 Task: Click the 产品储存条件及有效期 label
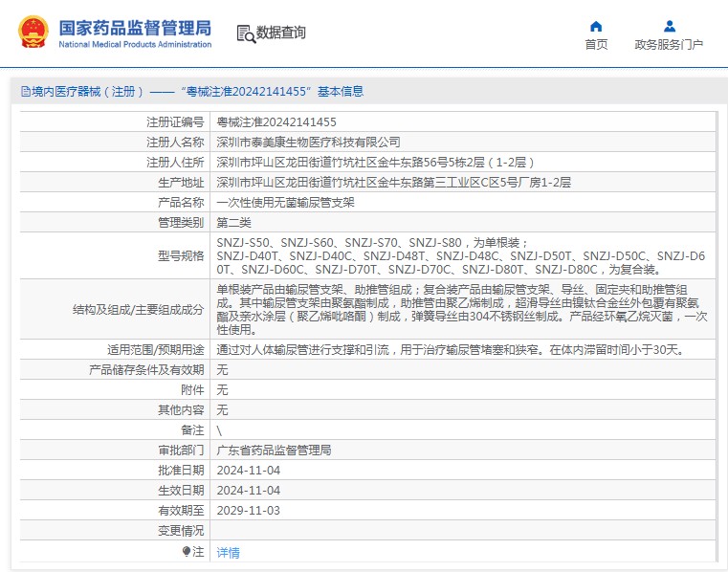tap(146, 369)
